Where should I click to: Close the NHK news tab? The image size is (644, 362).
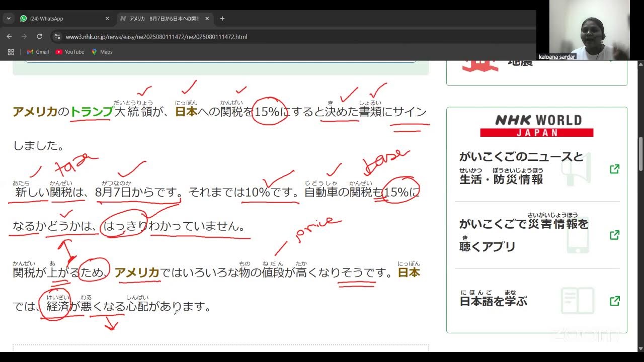(206, 19)
